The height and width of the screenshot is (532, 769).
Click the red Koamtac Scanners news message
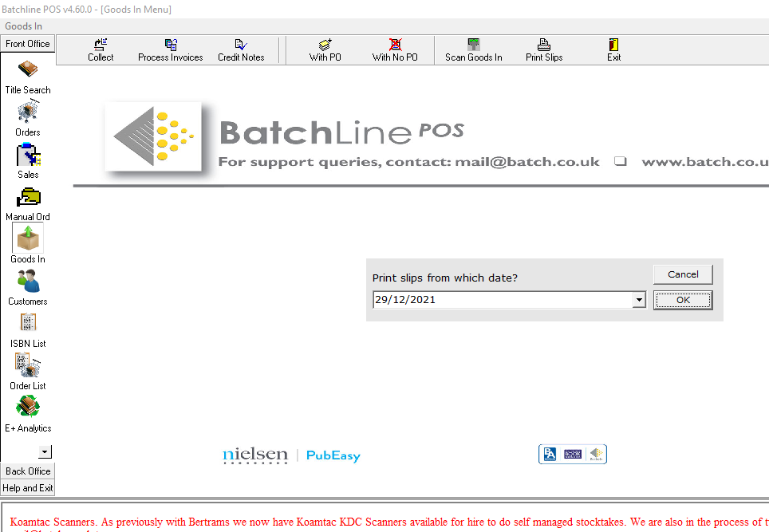click(389, 522)
